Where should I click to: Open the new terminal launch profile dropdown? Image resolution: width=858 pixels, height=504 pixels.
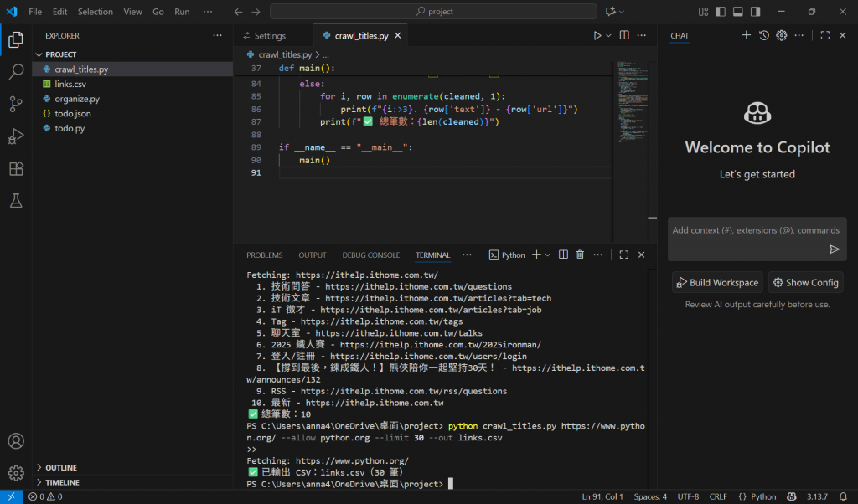click(x=548, y=255)
